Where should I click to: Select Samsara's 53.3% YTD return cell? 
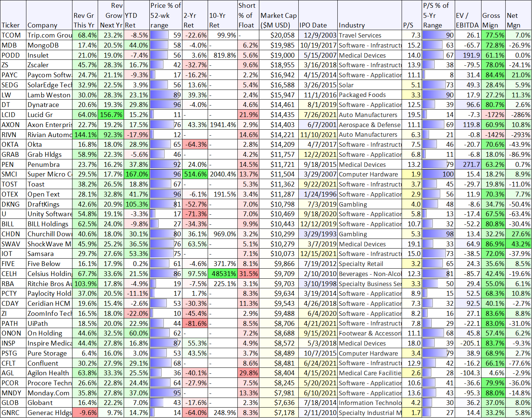coord(136,254)
